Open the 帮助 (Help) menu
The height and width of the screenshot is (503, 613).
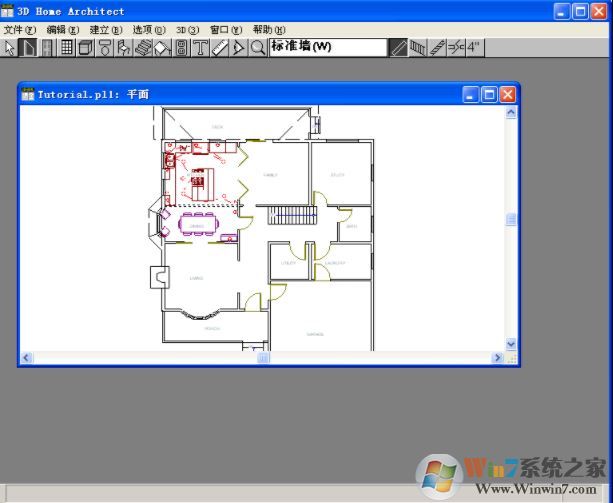[269, 30]
